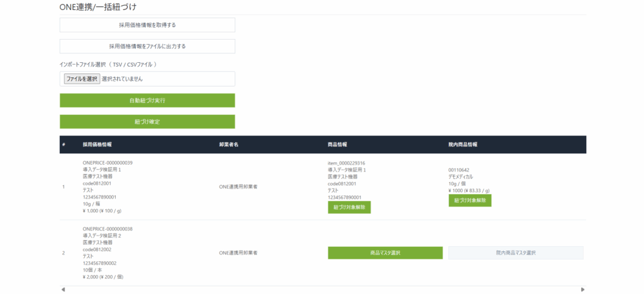The width and height of the screenshot is (644, 294).
Task: Click price ¥ 2,000 (¥ 200 / 個)
Action: tap(103, 277)
